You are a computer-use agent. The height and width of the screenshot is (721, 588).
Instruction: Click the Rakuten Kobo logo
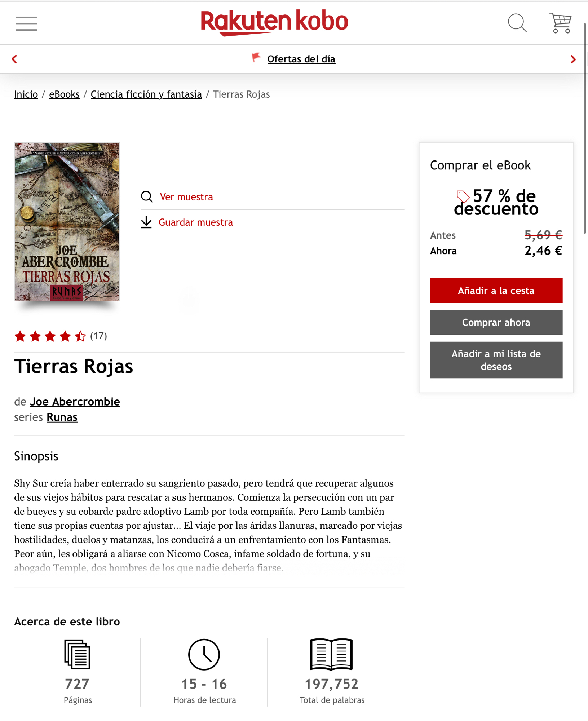[274, 22]
